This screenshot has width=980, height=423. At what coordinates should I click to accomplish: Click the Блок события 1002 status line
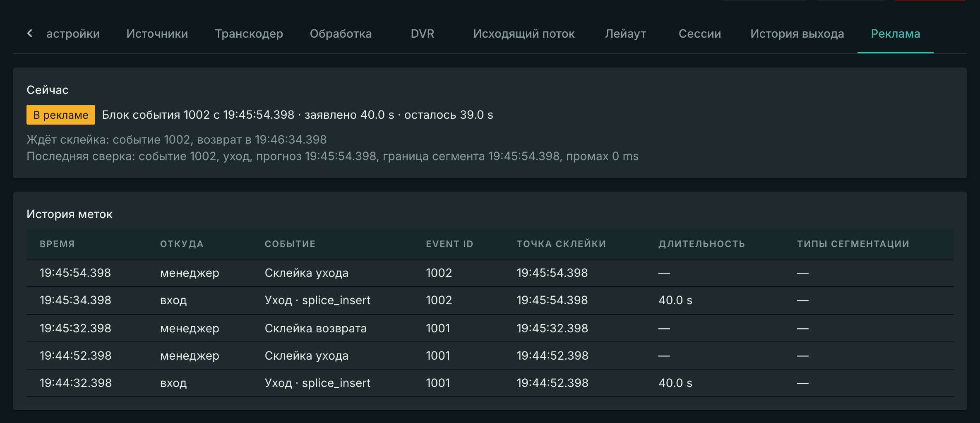point(297,115)
